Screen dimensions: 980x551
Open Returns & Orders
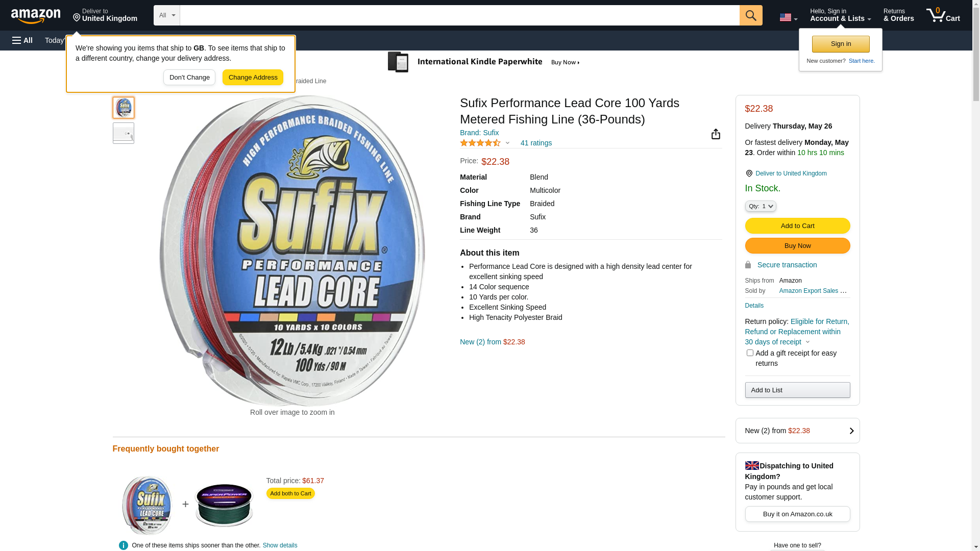pyautogui.click(x=898, y=15)
